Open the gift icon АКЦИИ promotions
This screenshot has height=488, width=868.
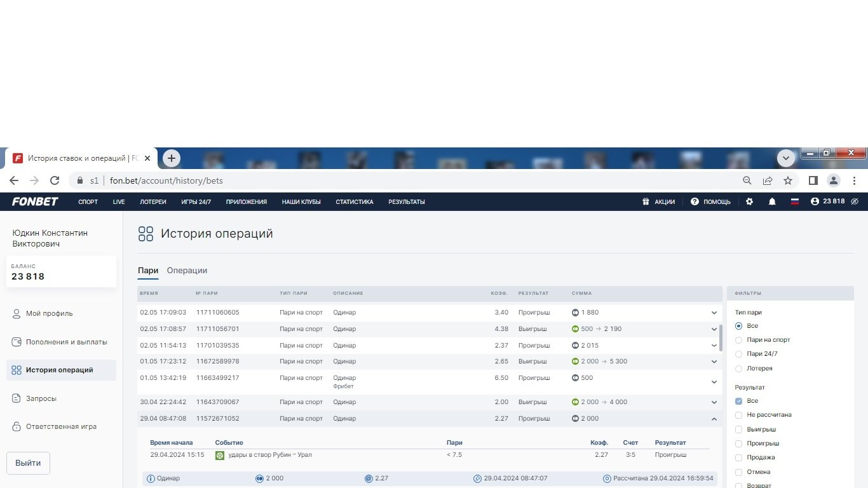[x=646, y=201]
